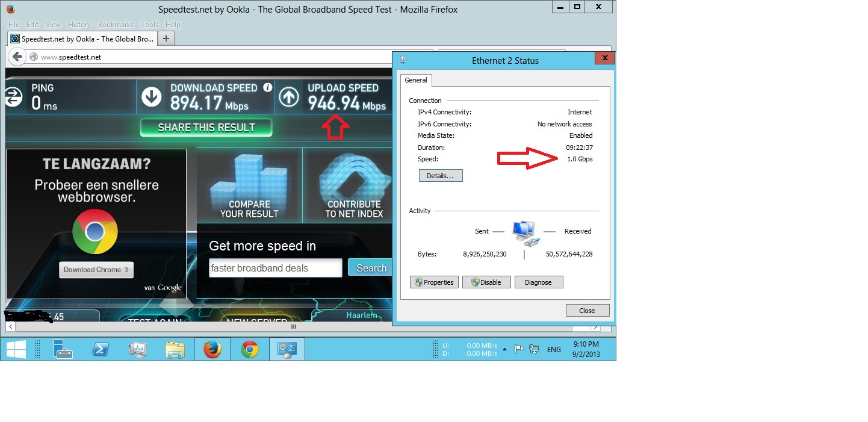Click the faster broadband deals search field
Viewport: 868px width, 422px height.
pyautogui.click(x=276, y=268)
